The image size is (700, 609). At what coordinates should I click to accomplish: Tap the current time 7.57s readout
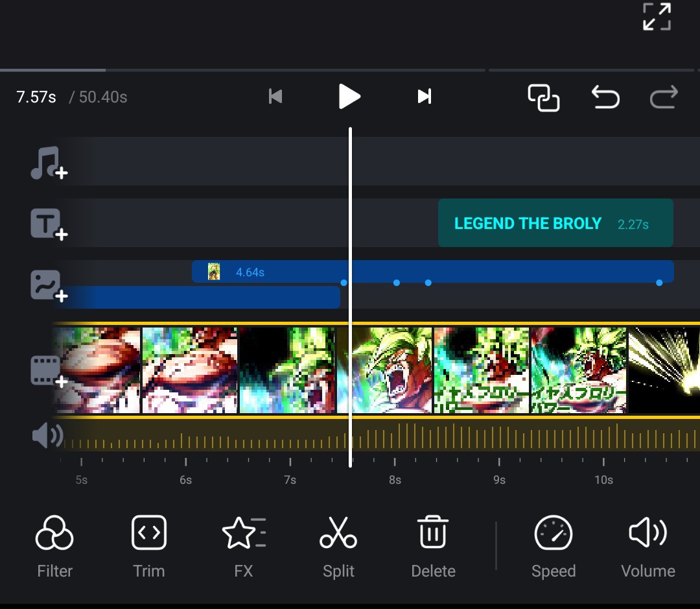pyautogui.click(x=36, y=97)
